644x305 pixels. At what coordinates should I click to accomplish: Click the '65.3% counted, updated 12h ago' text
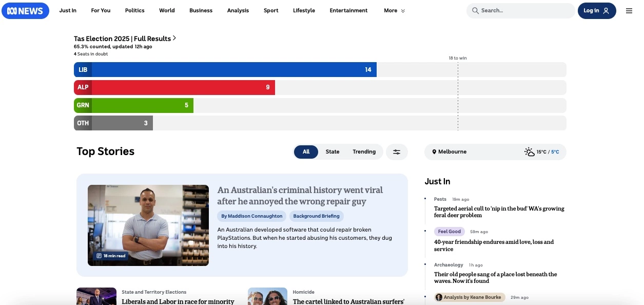(x=113, y=47)
